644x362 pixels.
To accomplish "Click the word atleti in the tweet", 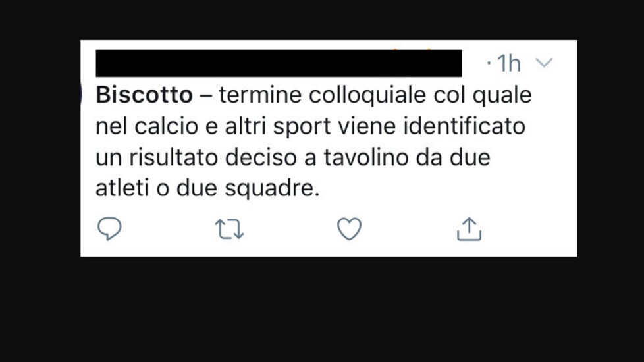I will [122, 188].
